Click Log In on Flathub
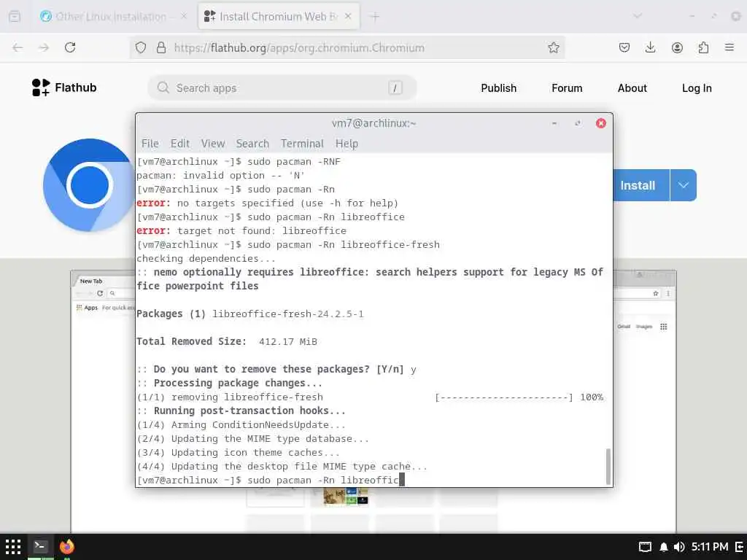The image size is (747, 560). pos(697,88)
